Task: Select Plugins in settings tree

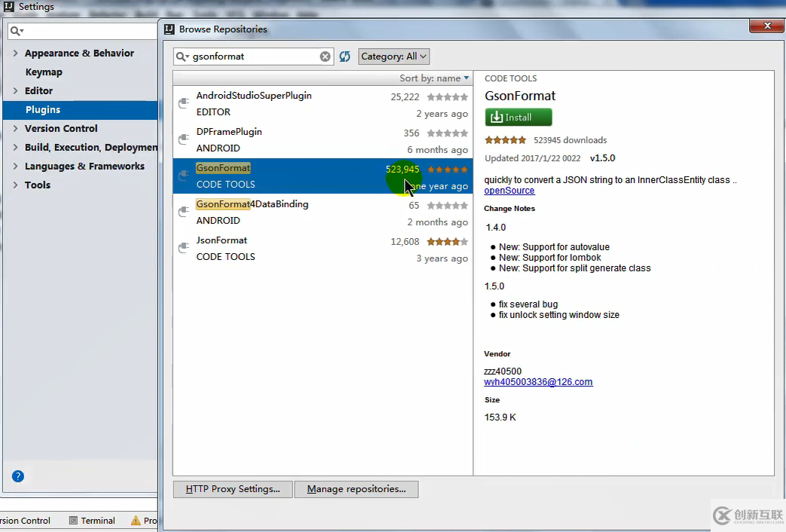Action: coord(80,110)
